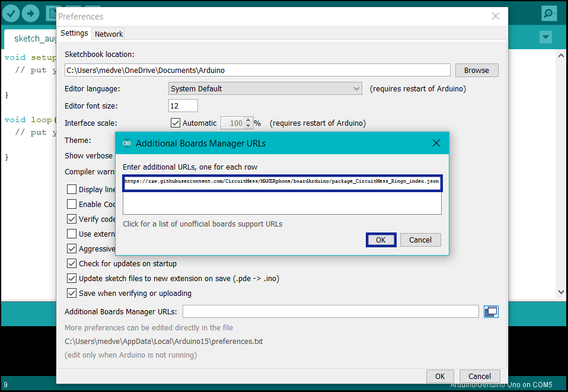Open the Editor language dropdown
Viewport: 568px width, 392px height.
click(265, 88)
